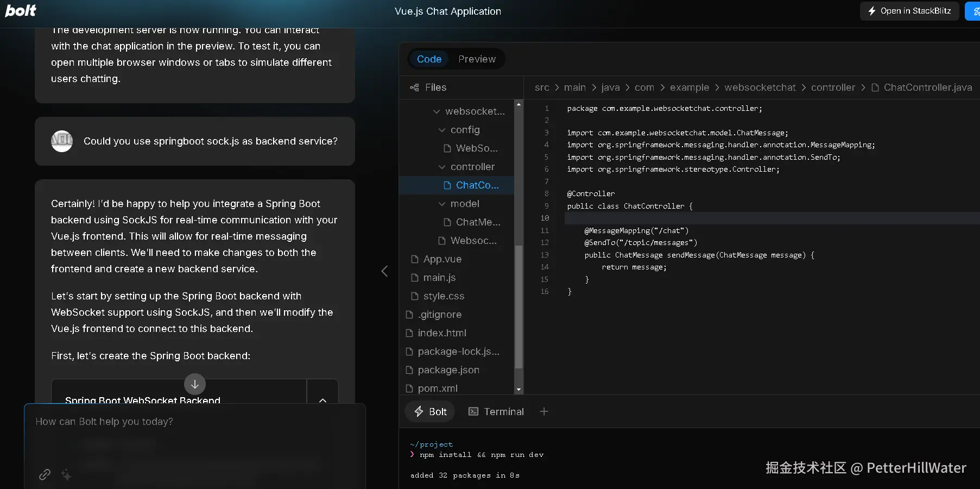
Task: Click line number 10 in editor gutter
Action: (545, 218)
